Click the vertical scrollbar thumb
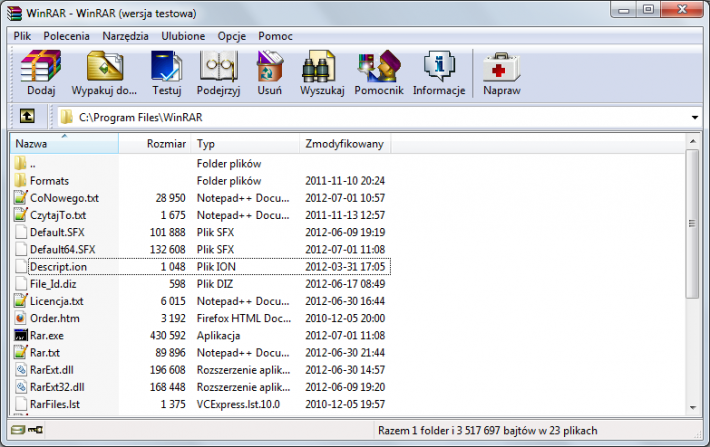Image resolution: width=710 pixels, height=447 pixels. (692, 224)
